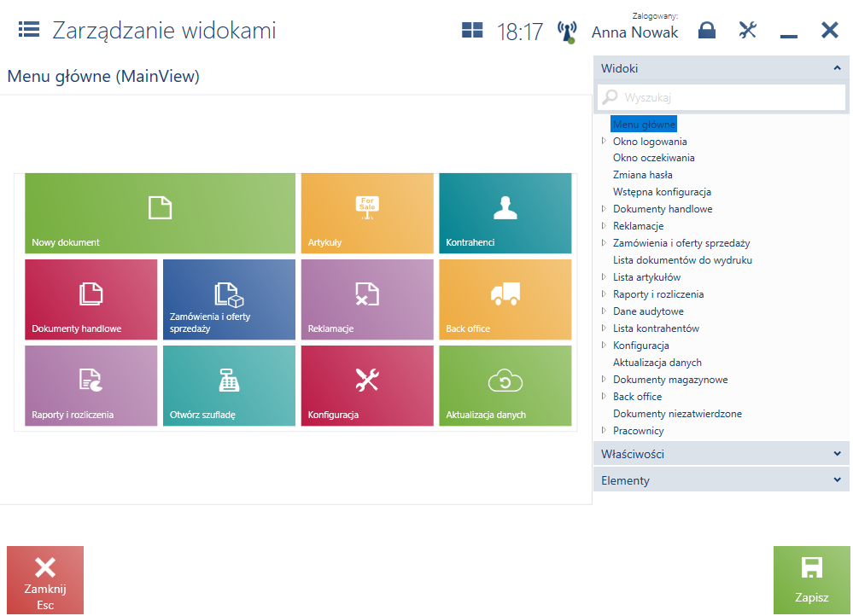Collapse the Widoki panel header
Screen dimensions: 853x616
(721, 68)
